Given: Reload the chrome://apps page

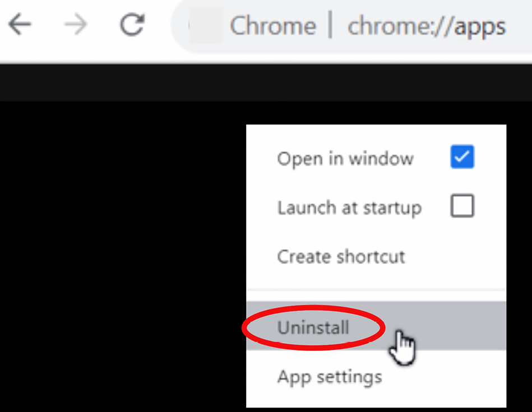Looking at the screenshot, I should (132, 25).
